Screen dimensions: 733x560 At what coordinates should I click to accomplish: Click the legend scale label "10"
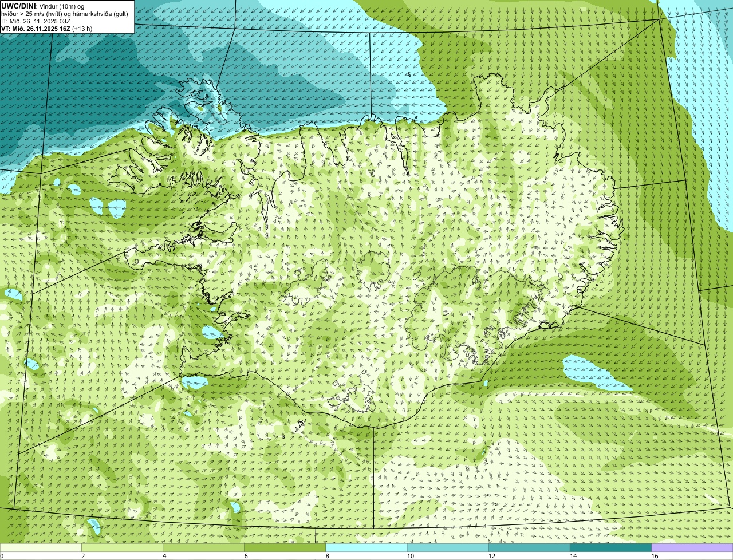point(411,556)
